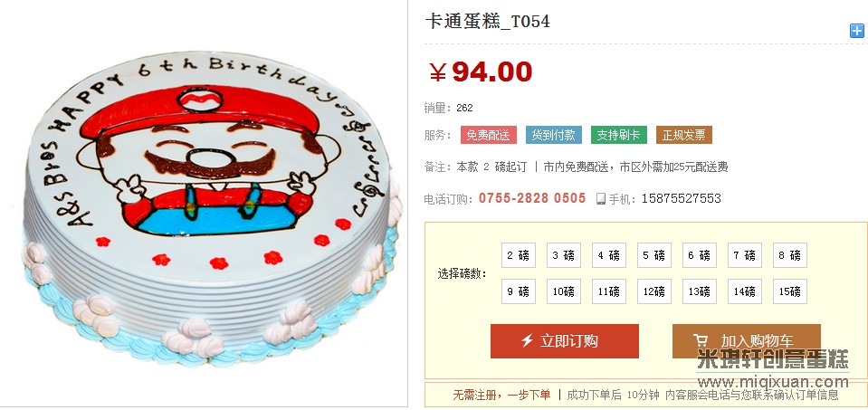Pick the 10磅 weight option
Viewport: 868px width, 410px height.
(564, 291)
